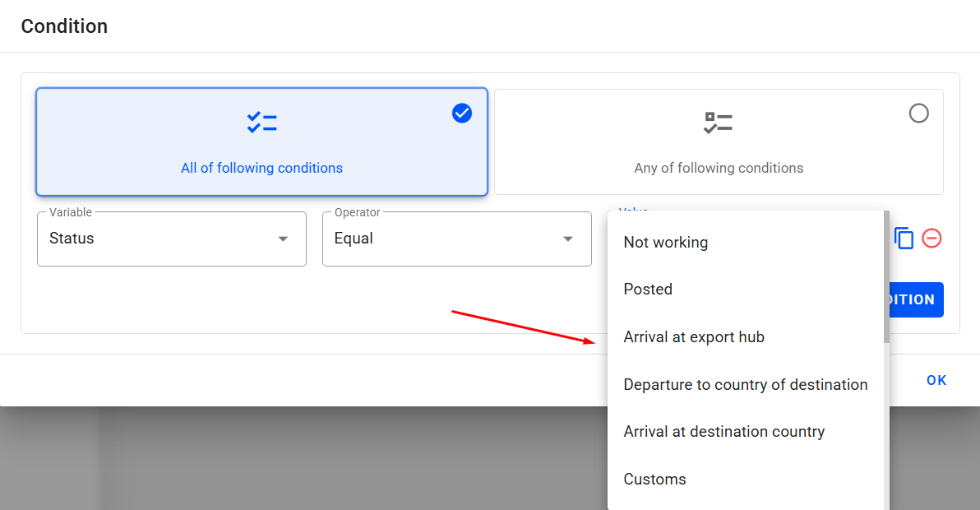Click the red remove condition icon

pyautogui.click(x=931, y=239)
